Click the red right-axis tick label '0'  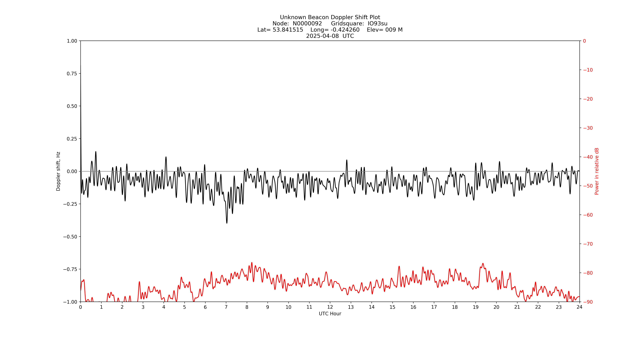point(584,41)
